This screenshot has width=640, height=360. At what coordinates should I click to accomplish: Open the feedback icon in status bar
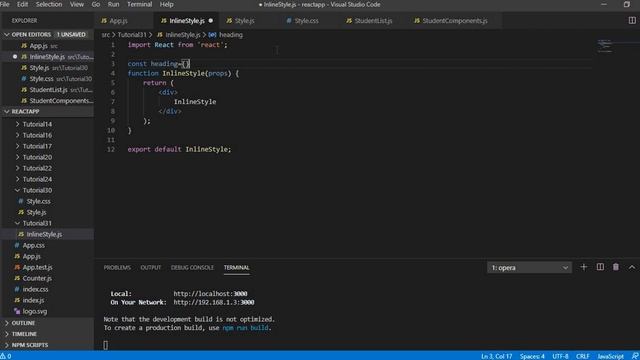635,356
